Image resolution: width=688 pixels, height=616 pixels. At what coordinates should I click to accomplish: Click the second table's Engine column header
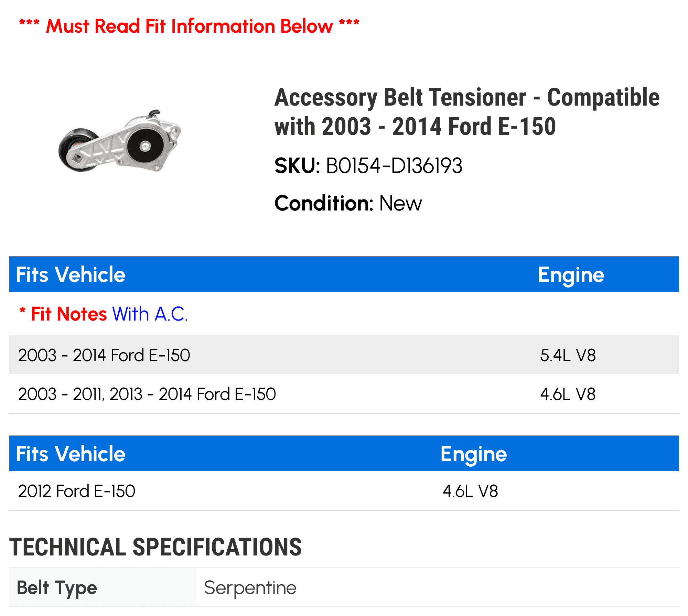click(474, 454)
